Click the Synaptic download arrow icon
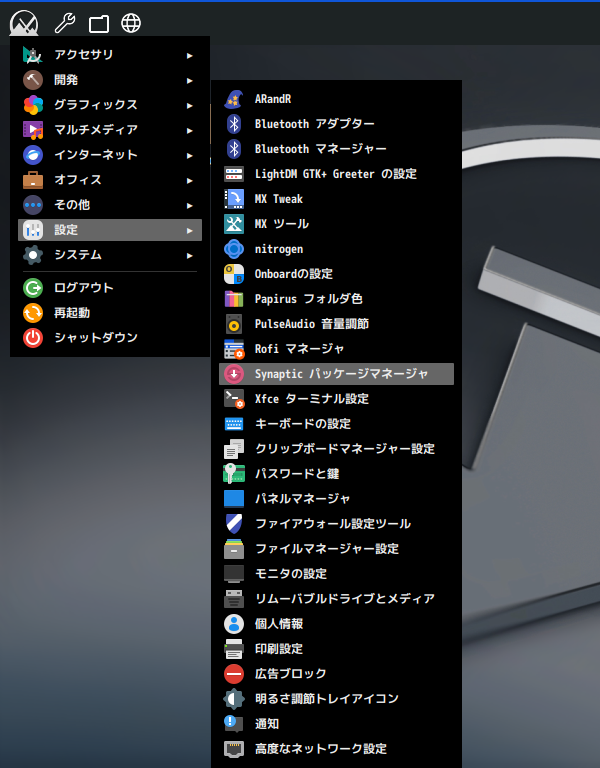This screenshot has height=768, width=600. pos(234,374)
